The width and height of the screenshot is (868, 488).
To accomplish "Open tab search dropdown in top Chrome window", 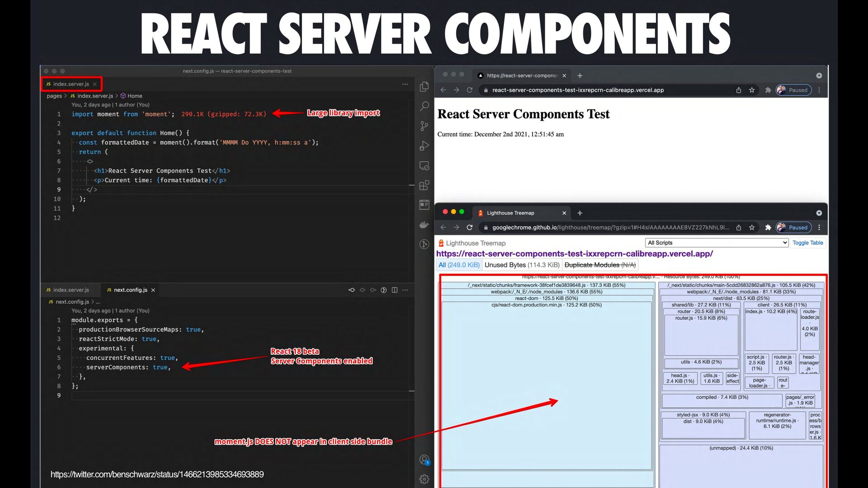I will [819, 75].
